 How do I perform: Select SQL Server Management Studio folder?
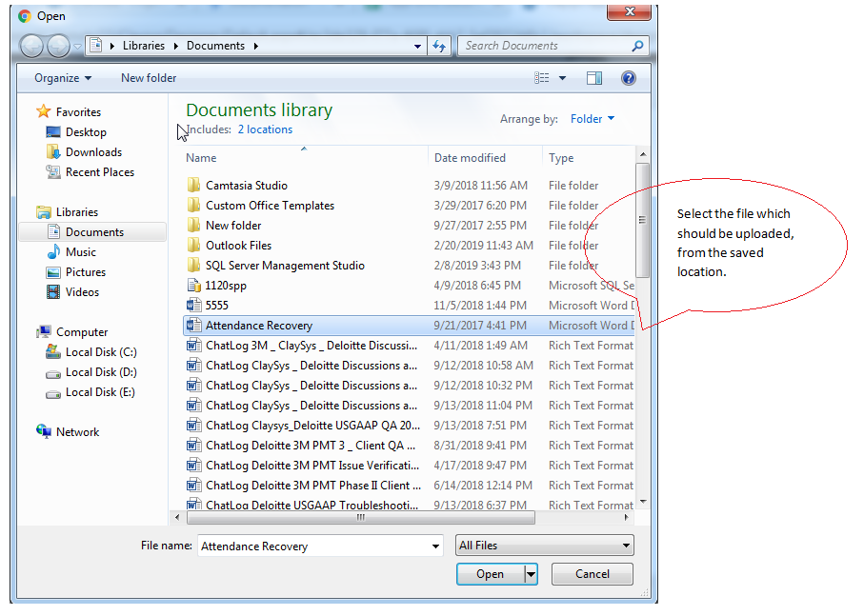point(409,266)
